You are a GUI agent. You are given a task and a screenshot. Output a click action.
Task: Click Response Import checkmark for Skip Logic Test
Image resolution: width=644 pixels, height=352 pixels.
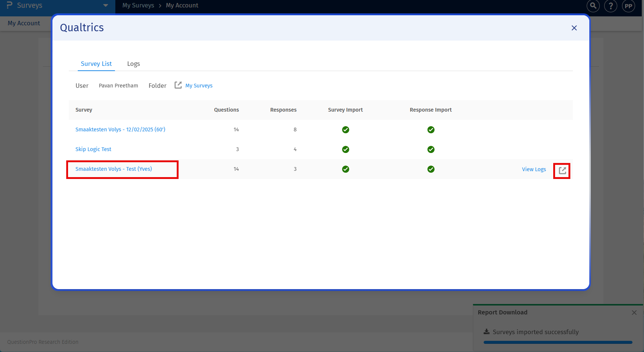(431, 149)
